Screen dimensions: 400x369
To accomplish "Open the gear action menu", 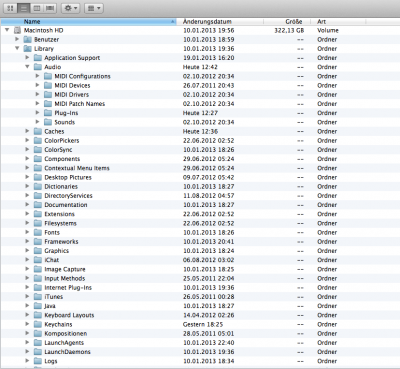I will click(70, 8).
